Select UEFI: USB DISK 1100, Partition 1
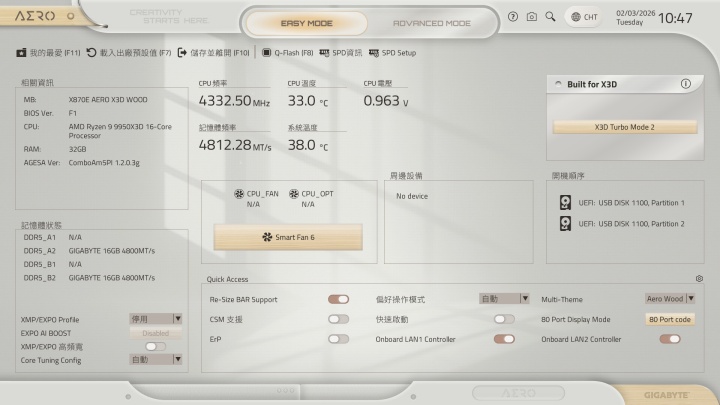This screenshot has height=405, width=720. click(631, 202)
